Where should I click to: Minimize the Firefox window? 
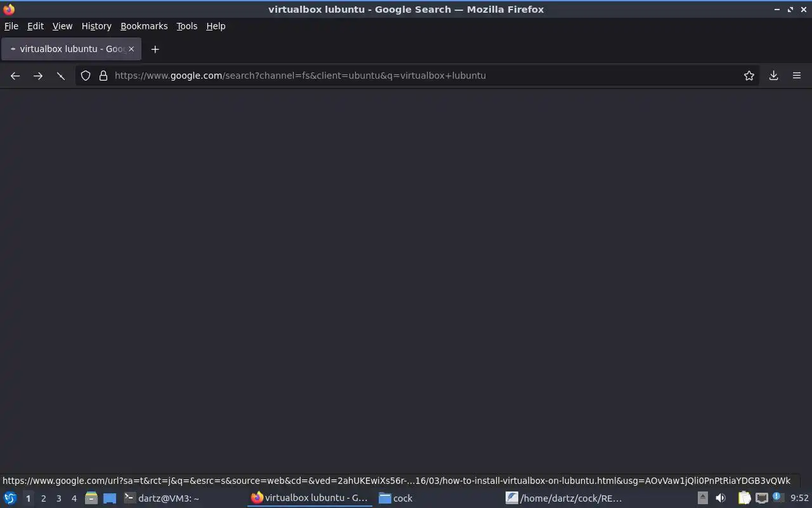point(777,10)
